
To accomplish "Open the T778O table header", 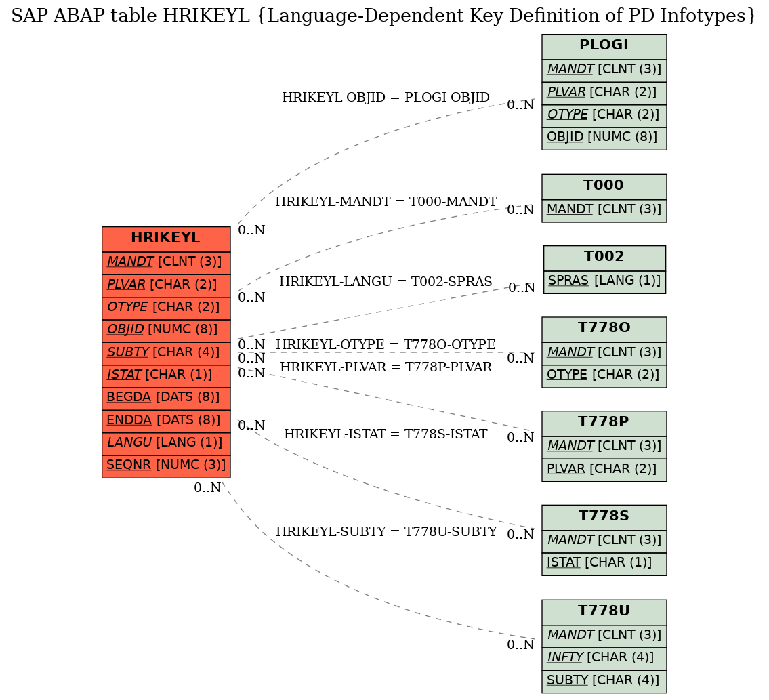I will tap(604, 329).
